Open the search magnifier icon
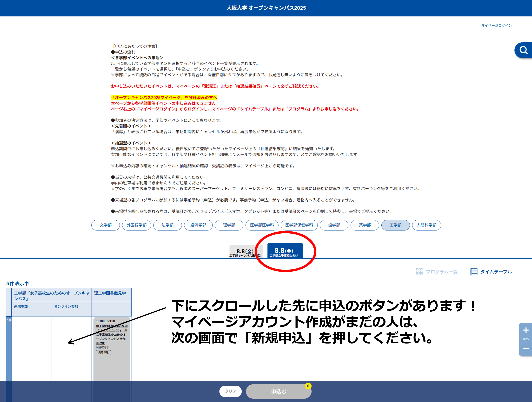 pyautogui.click(x=524, y=50)
